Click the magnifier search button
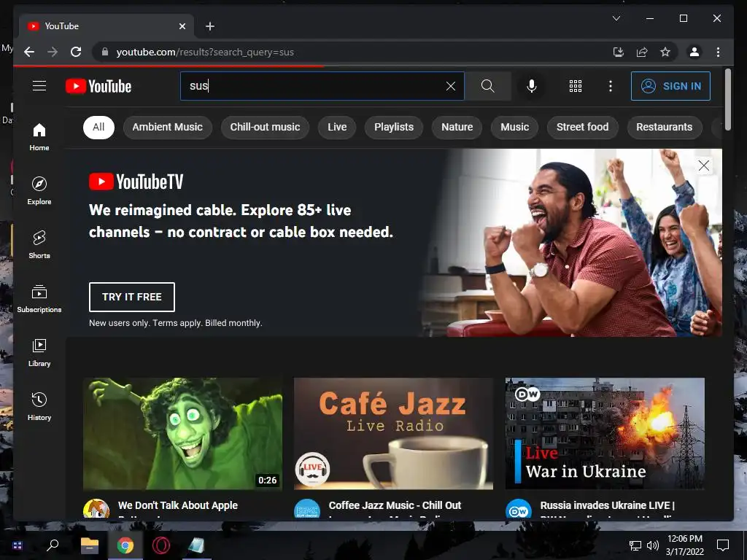Screen dimensions: 747x560 click(x=487, y=86)
